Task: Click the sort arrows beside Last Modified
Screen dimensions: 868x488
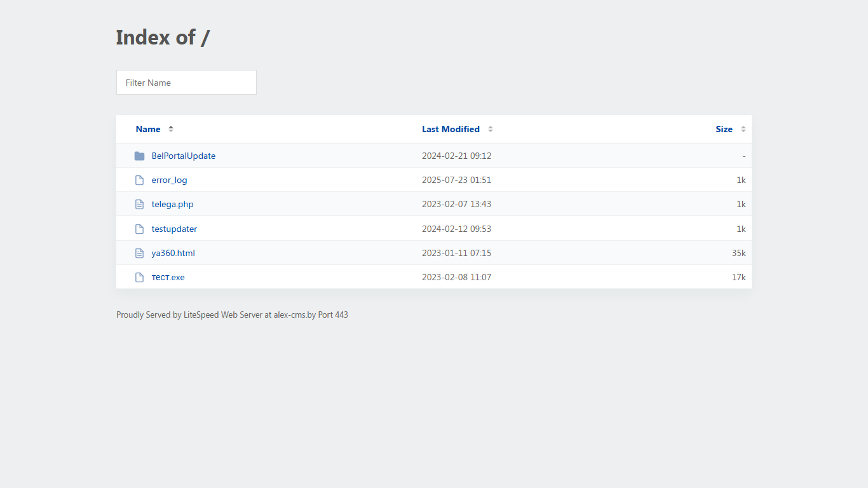Action: tap(491, 129)
